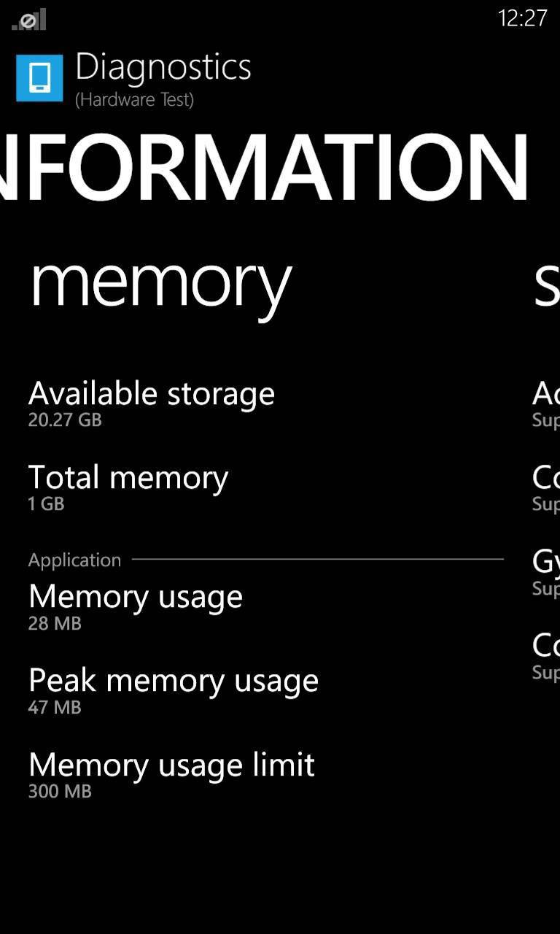Select the Total memory item
The image size is (560, 934).
coord(128,478)
